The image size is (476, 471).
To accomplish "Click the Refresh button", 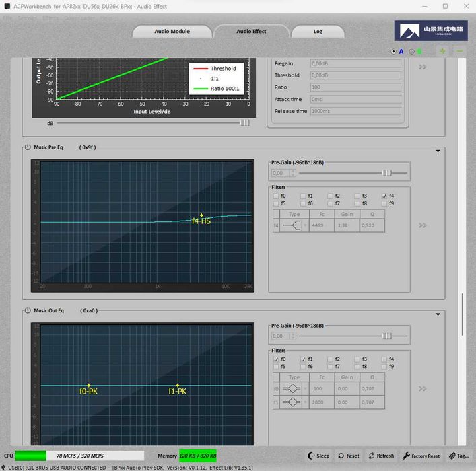I will (381, 456).
